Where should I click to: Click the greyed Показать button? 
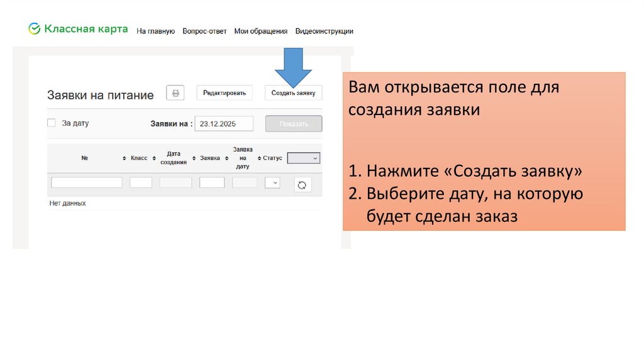click(x=294, y=124)
